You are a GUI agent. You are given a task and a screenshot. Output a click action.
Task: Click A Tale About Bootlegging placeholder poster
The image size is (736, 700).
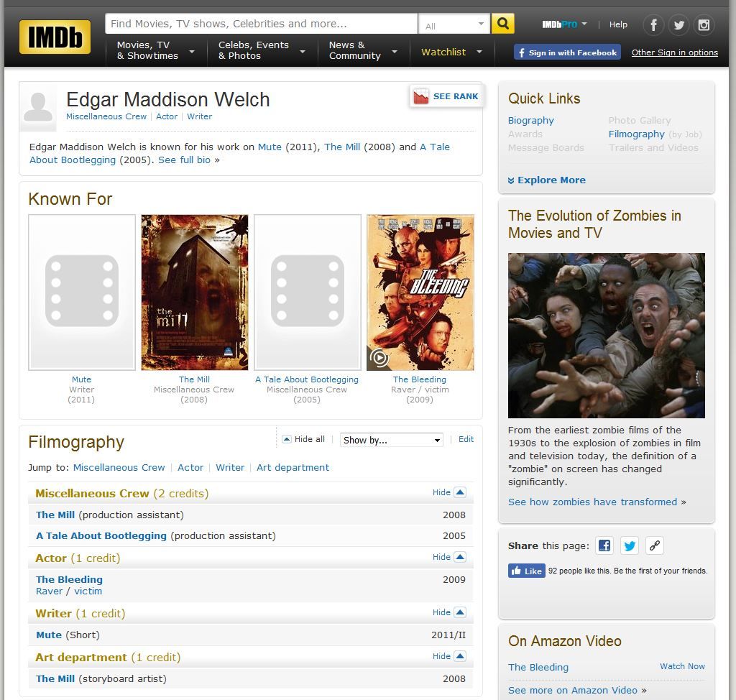[x=308, y=292]
